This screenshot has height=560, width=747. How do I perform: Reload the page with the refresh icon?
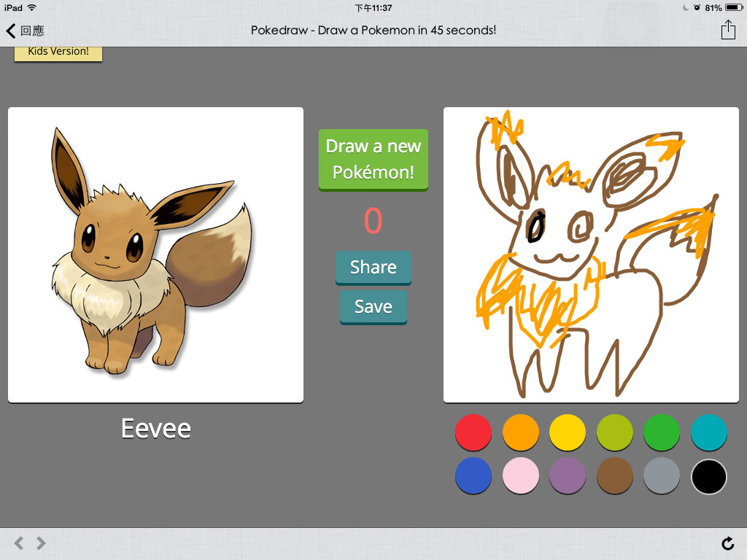(x=727, y=542)
